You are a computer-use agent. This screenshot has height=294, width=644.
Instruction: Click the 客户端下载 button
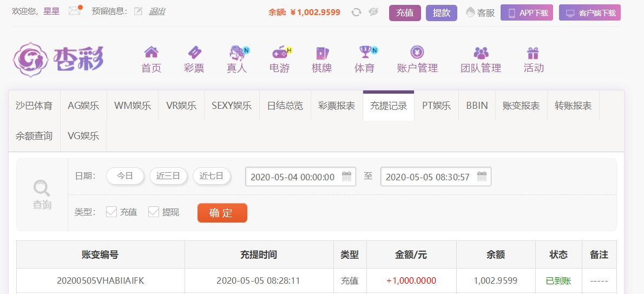tap(590, 13)
